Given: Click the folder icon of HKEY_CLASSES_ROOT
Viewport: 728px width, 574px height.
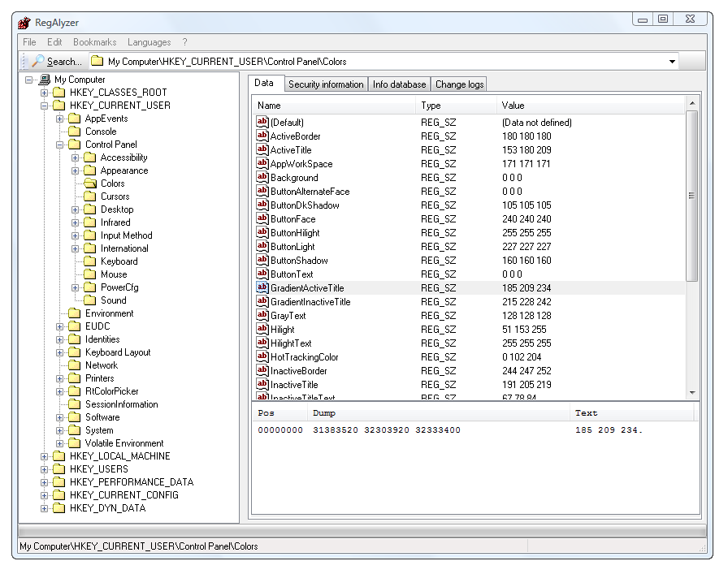Looking at the screenshot, I should (x=59, y=93).
